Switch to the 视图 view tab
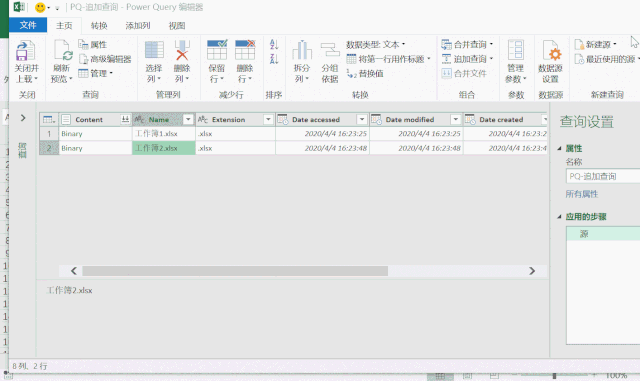 click(x=177, y=26)
